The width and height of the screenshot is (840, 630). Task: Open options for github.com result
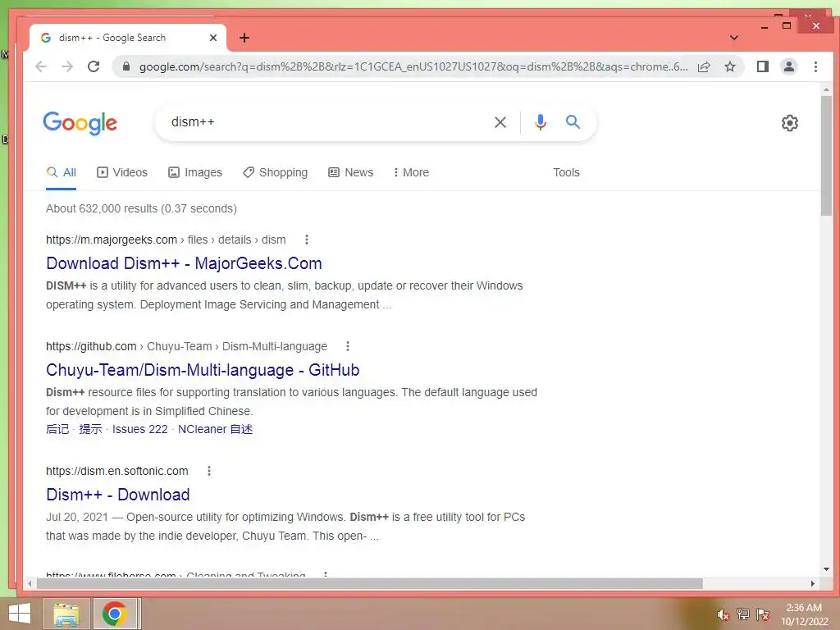coord(348,346)
